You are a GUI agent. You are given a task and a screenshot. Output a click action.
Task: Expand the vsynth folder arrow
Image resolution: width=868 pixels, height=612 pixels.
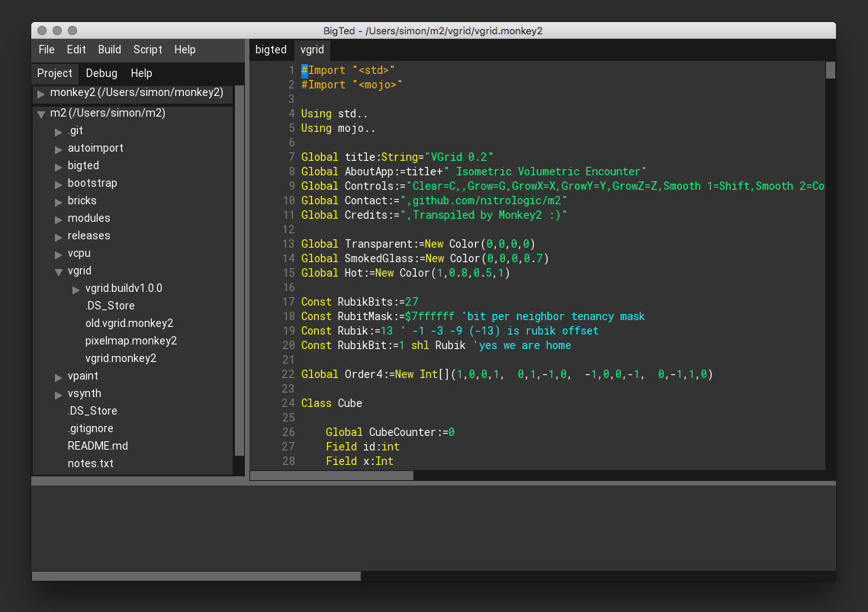59,395
